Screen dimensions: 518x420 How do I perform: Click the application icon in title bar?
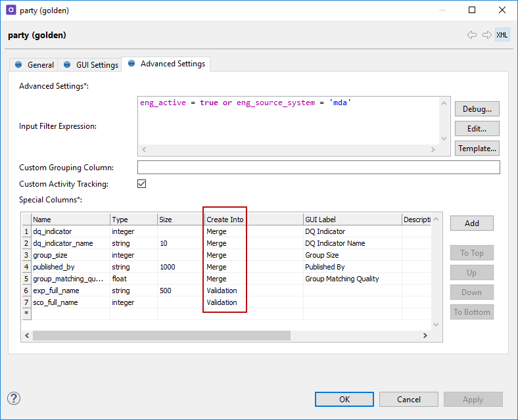pyautogui.click(x=10, y=11)
